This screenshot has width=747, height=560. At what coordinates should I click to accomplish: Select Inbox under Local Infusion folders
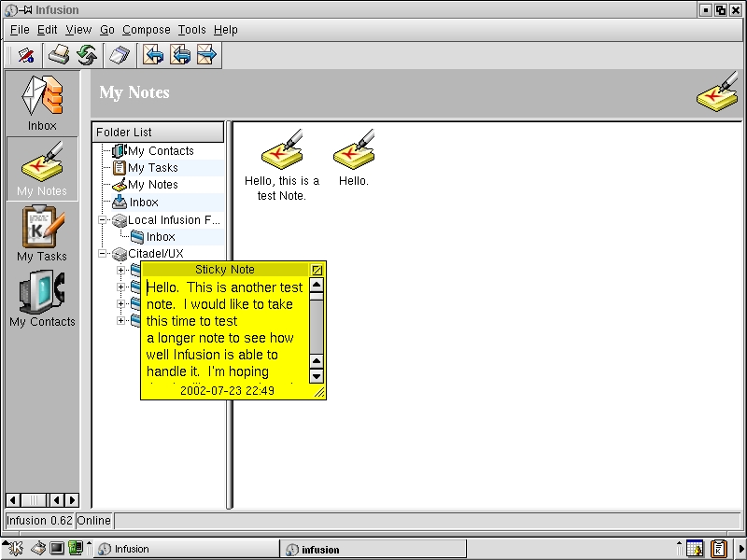(161, 237)
